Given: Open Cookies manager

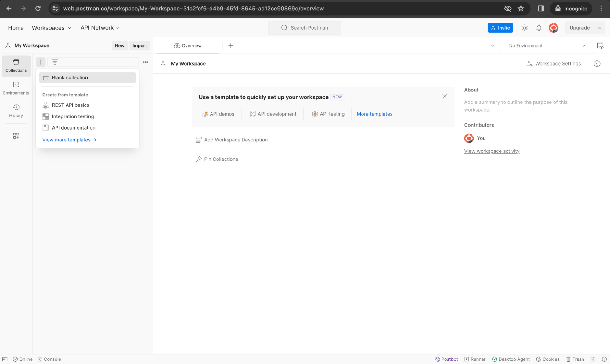Looking at the screenshot, I should (547, 359).
